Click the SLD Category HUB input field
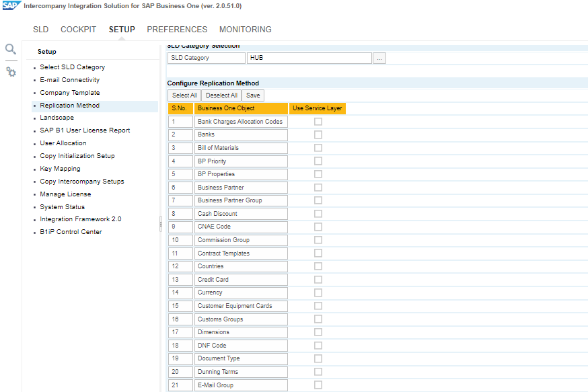 309,58
